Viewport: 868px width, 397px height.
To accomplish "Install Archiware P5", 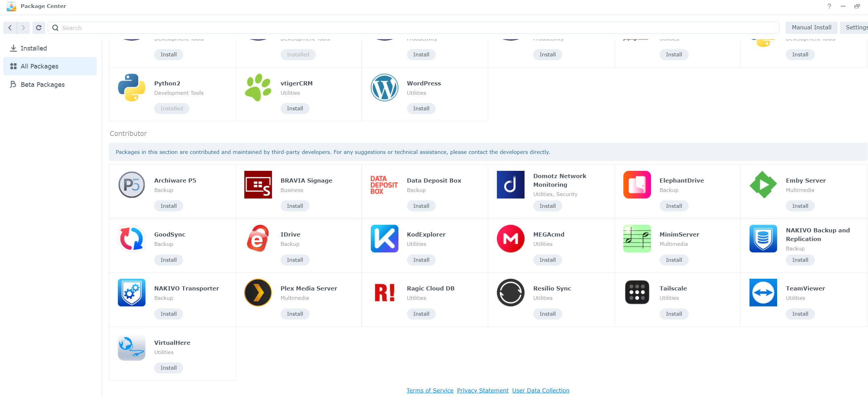I will (x=169, y=206).
